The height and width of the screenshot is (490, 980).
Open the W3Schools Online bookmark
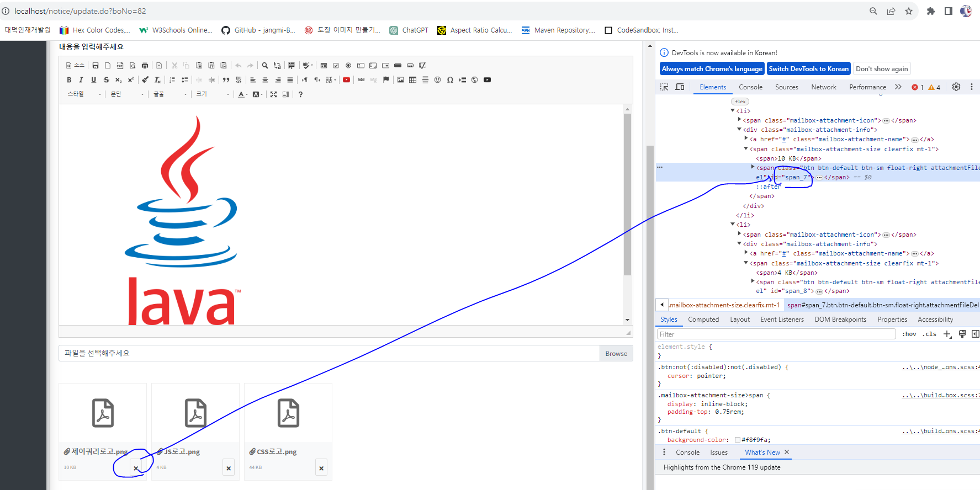pyautogui.click(x=176, y=30)
